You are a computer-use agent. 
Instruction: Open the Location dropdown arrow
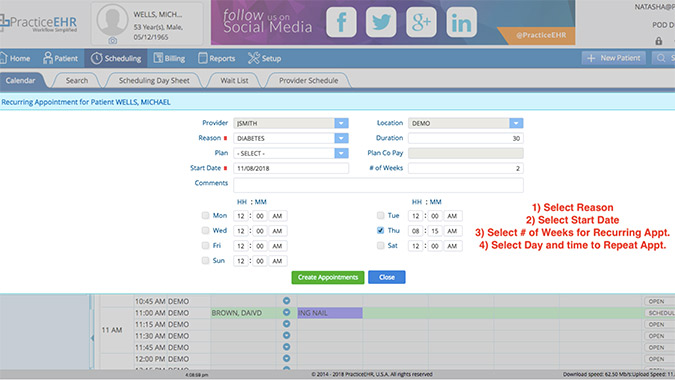tap(516, 123)
